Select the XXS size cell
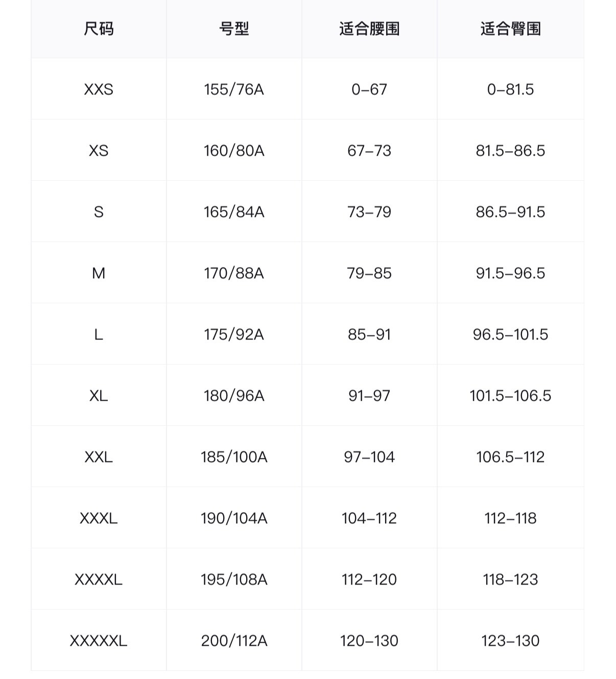The image size is (616, 679). [x=99, y=89]
